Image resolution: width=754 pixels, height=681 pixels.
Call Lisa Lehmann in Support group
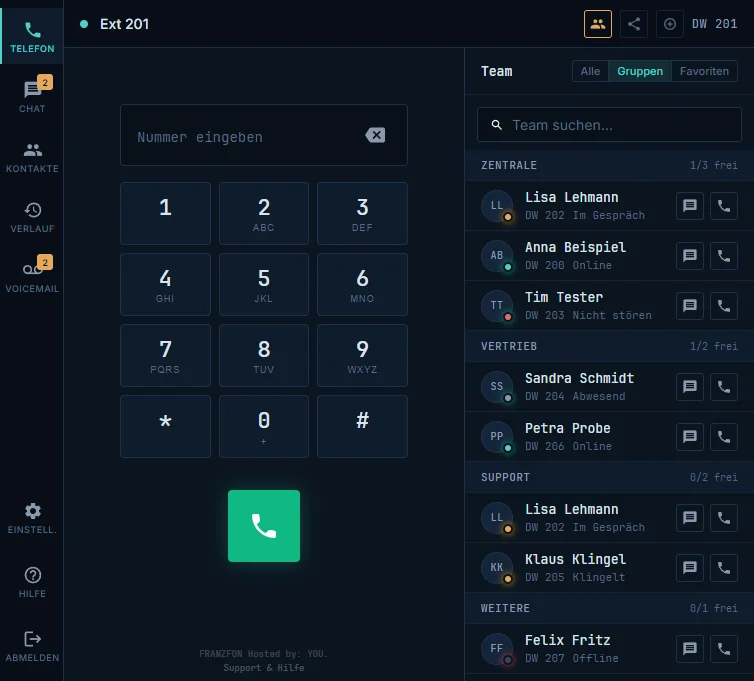pyautogui.click(x=724, y=518)
